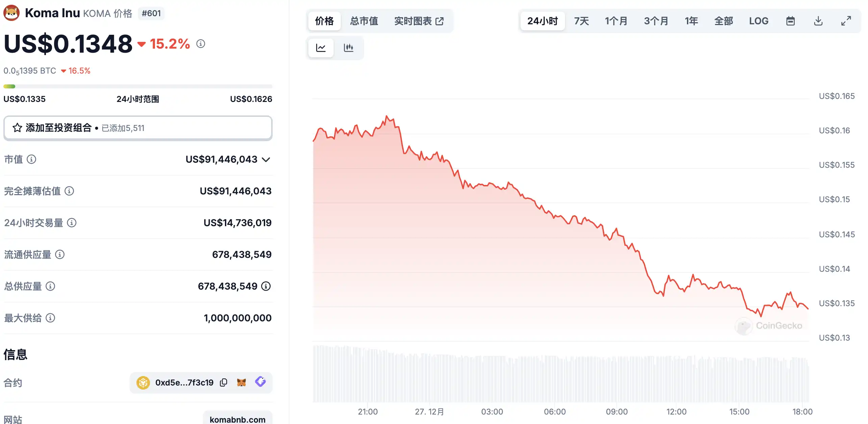Click the info icon beside 市值
Viewport: 868px width, 424px height.
(x=31, y=159)
